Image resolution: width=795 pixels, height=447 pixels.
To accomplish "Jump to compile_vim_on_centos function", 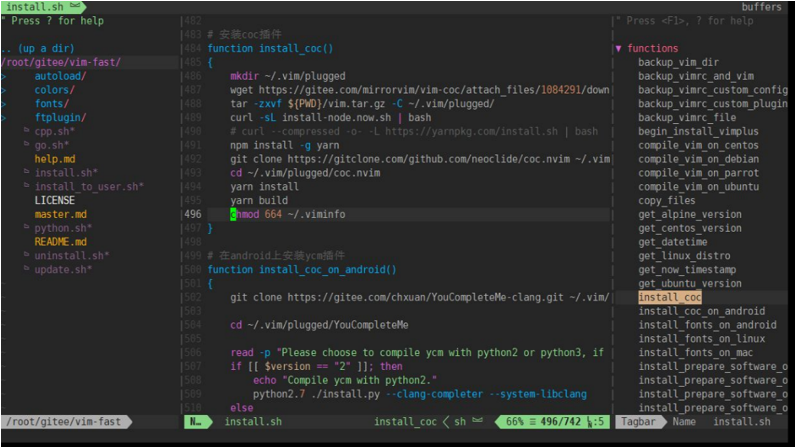I will [698, 145].
